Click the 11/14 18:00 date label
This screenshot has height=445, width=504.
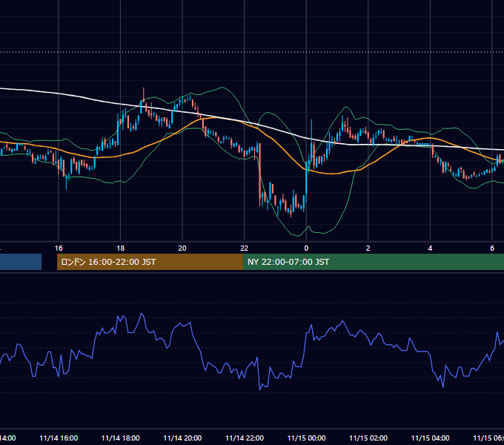[x=121, y=438]
